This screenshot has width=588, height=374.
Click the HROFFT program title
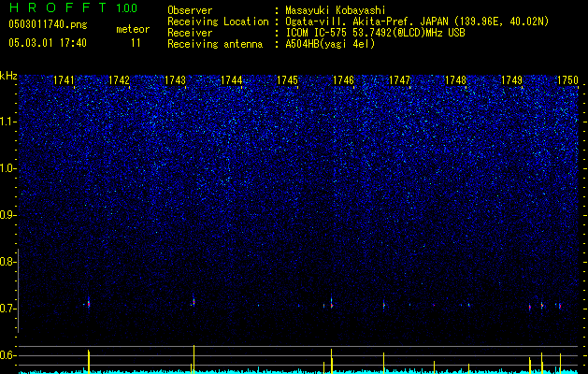click(58, 7)
